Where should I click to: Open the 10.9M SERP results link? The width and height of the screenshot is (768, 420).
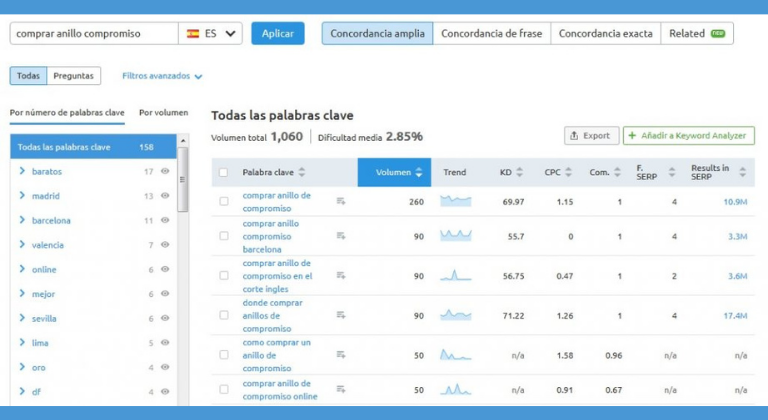735,201
